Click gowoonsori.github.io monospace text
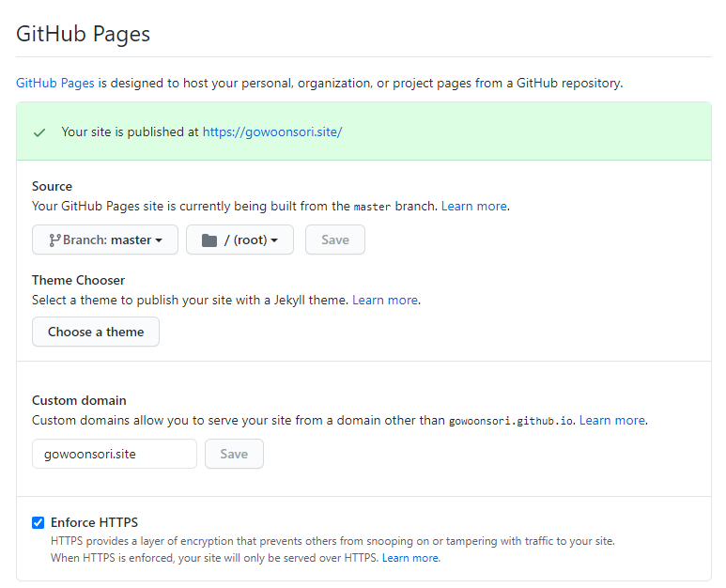726x588 pixels. (x=511, y=421)
